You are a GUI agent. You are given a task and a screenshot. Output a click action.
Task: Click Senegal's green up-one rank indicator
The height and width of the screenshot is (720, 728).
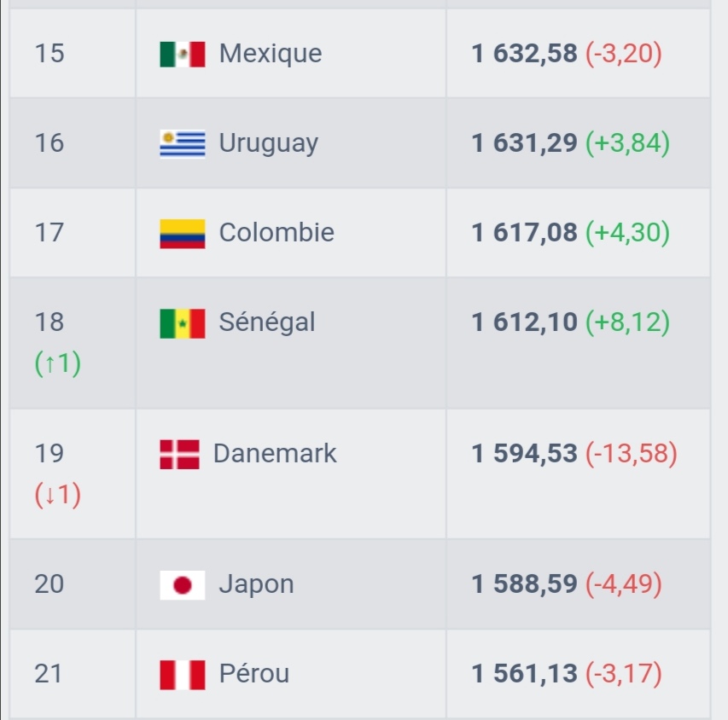coord(58,363)
